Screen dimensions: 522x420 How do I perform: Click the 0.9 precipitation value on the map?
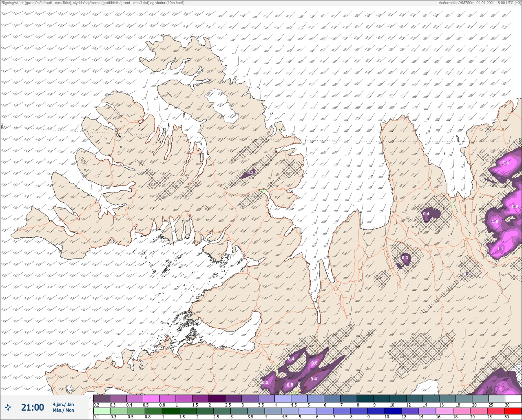pos(515,207)
